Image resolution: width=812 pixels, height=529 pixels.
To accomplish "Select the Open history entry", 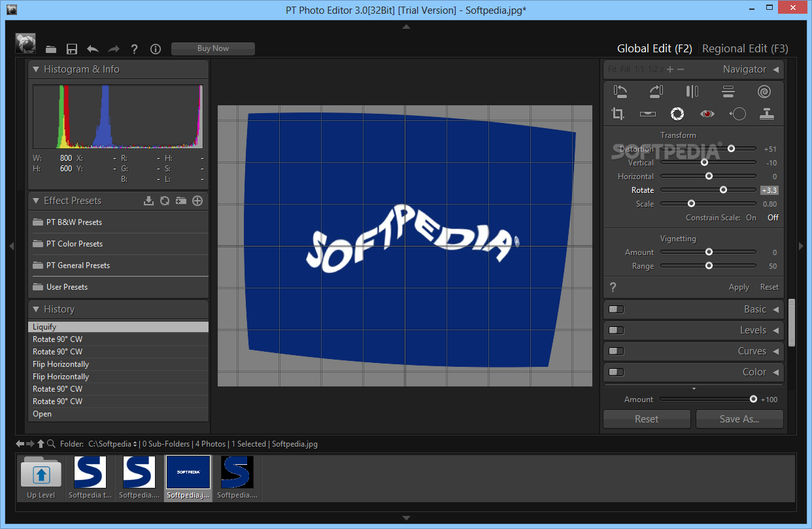I will point(118,414).
